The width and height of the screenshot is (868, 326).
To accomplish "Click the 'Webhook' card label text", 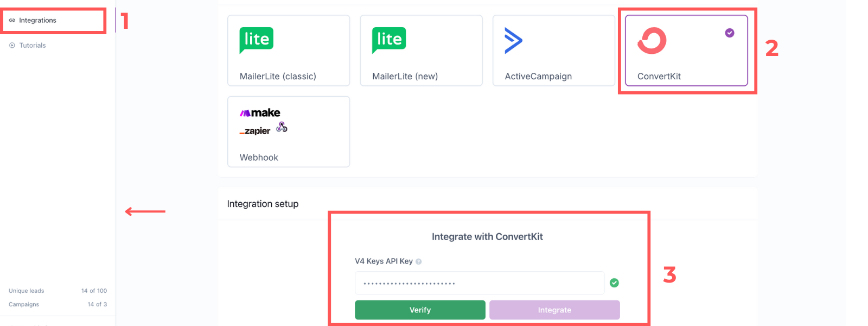I will (259, 158).
